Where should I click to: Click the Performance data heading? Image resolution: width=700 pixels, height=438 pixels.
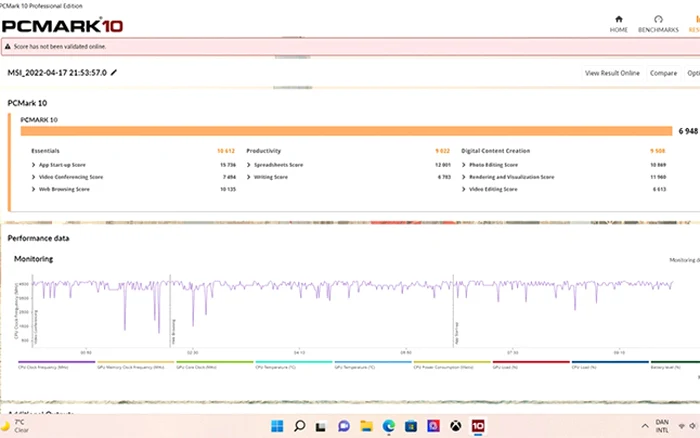pos(38,238)
